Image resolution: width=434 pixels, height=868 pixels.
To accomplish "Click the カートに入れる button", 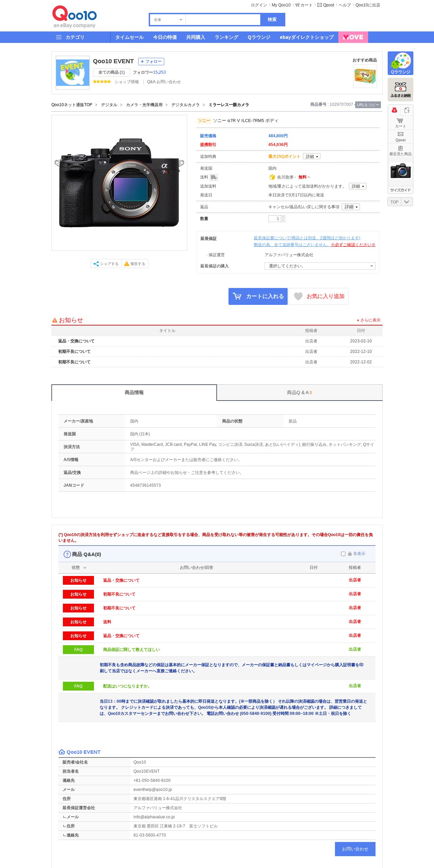I will 258,296.
